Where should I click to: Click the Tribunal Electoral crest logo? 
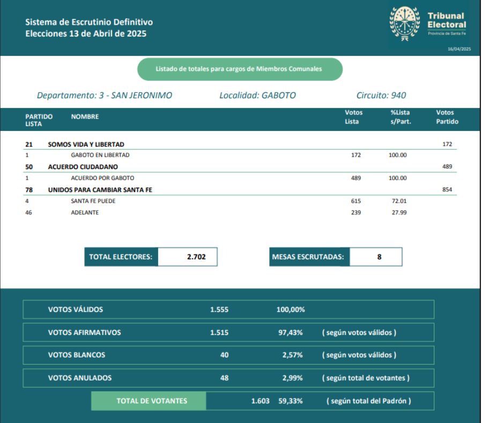(404, 24)
